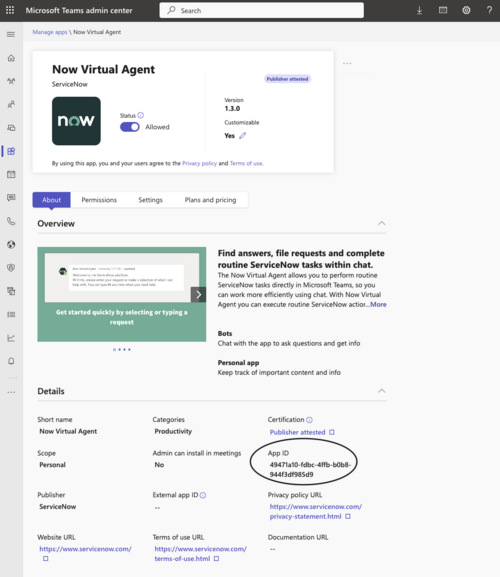Open the Locations globe icon in the sidebar
Viewport: 500px width, 577px height.
(x=11, y=244)
